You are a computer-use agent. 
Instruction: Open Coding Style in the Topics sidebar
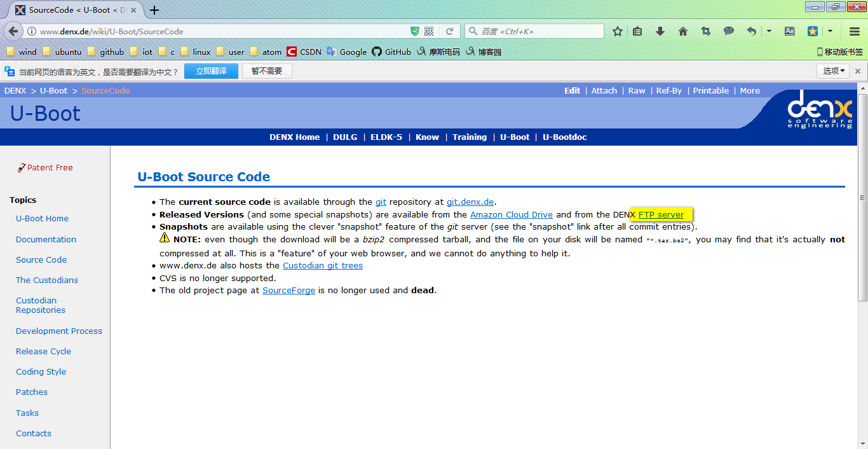click(41, 371)
